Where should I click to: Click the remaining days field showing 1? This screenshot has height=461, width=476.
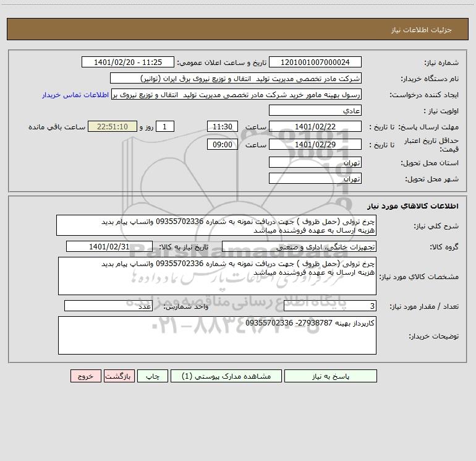click(x=165, y=126)
